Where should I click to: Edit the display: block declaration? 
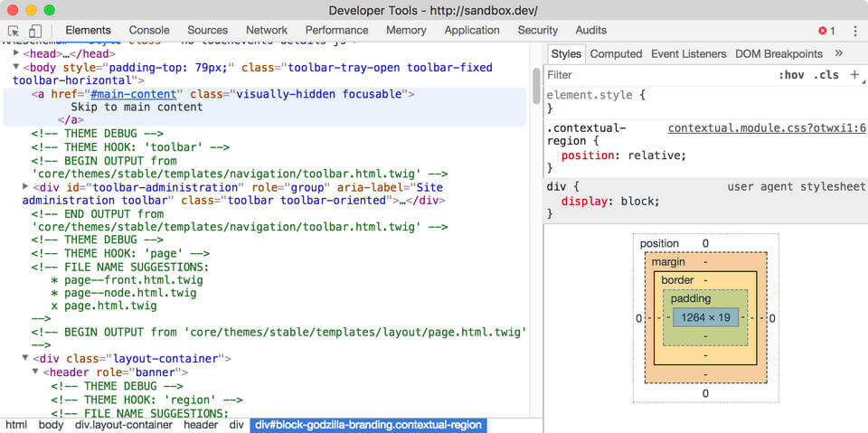pos(610,201)
